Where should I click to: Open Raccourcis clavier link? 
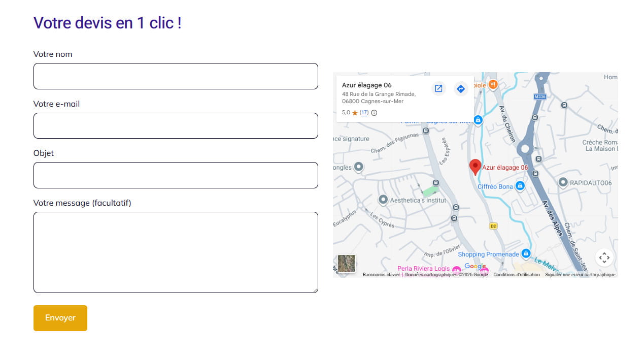[381, 275]
